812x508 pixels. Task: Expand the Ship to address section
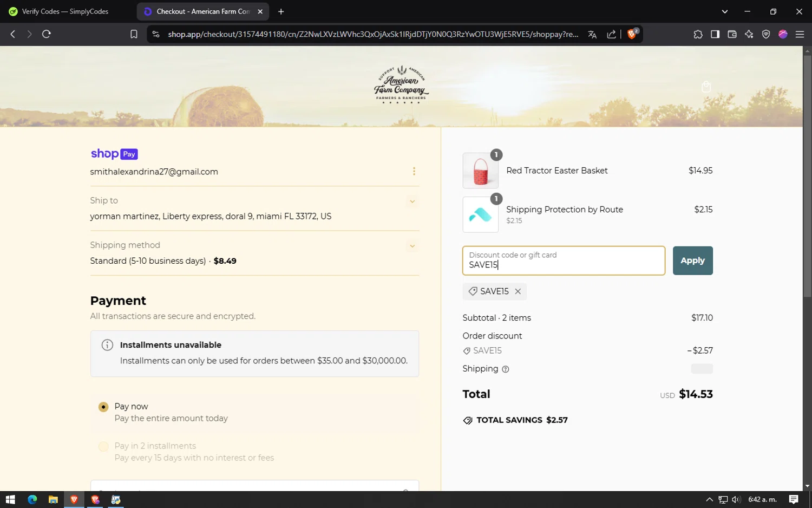click(x=412, y=201)
